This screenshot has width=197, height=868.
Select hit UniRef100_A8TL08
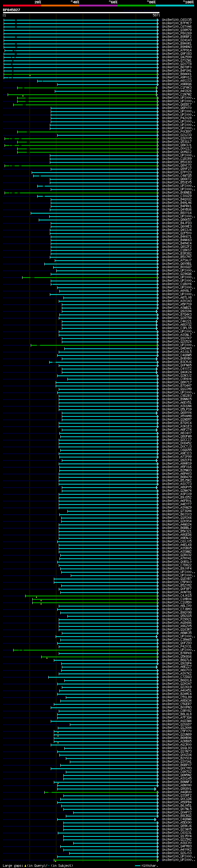point(177,297)
